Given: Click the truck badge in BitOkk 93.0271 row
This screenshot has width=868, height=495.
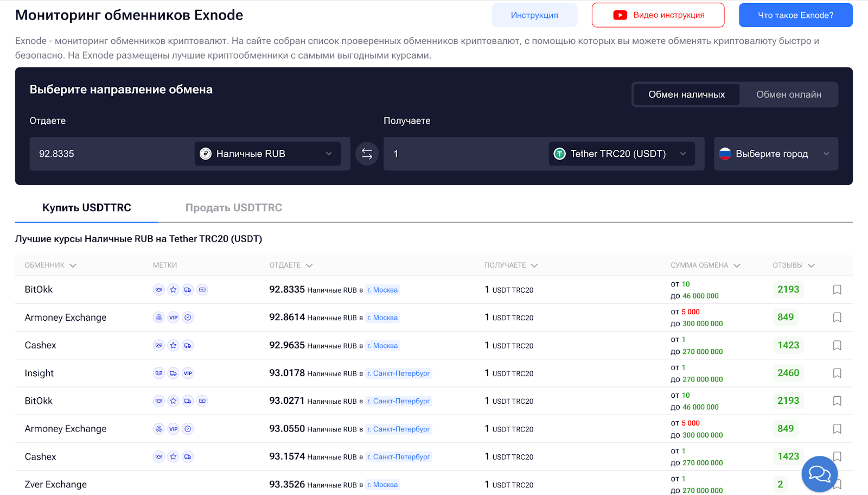Looking at the screenshot, I should (x=188, y=401).
